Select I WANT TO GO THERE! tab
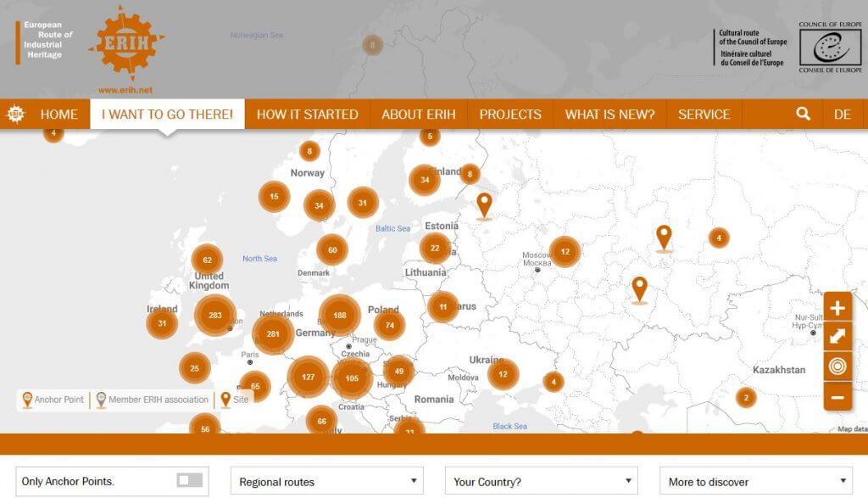The width and height of the screenshot is (868, 498). (x=167, y=115)
